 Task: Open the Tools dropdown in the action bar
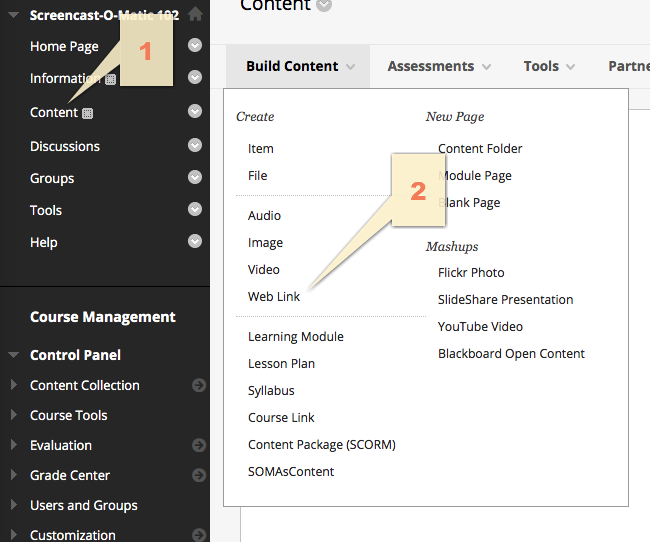[549, 66]
